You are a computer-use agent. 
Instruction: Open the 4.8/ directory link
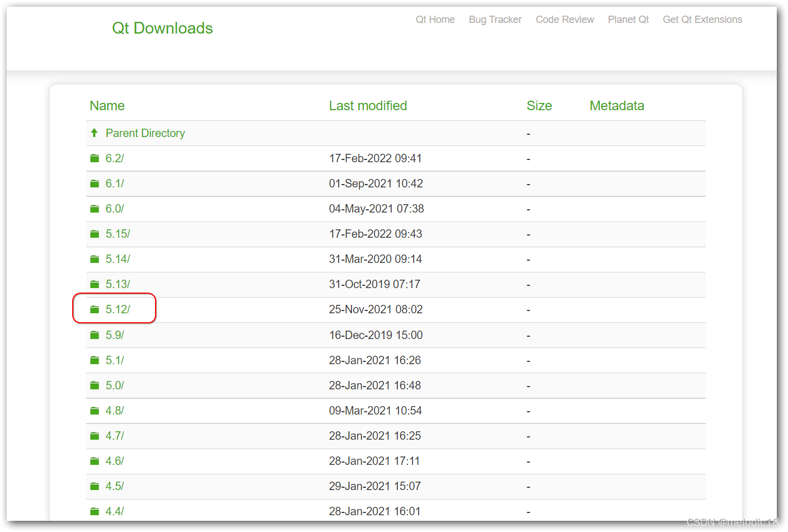point(115,411)
